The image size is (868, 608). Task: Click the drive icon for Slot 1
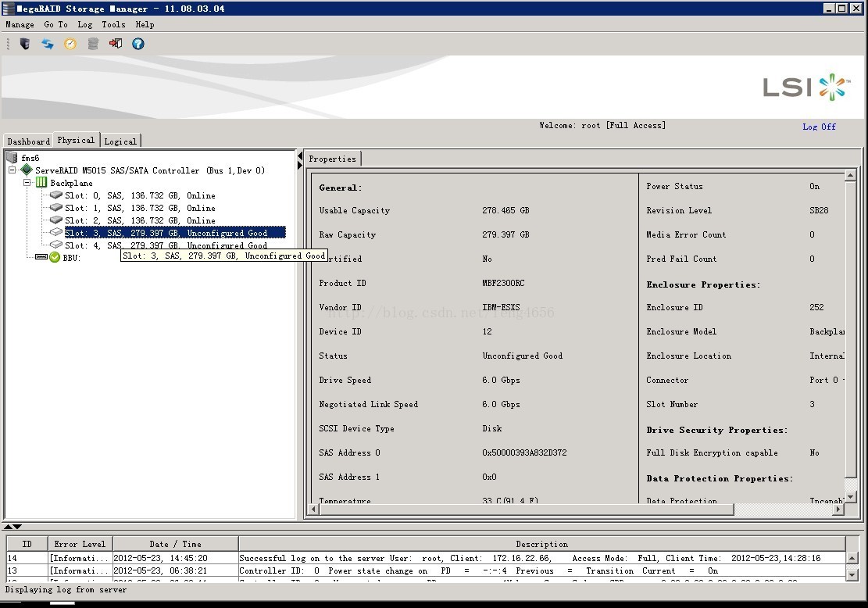[x=56, y=207]
